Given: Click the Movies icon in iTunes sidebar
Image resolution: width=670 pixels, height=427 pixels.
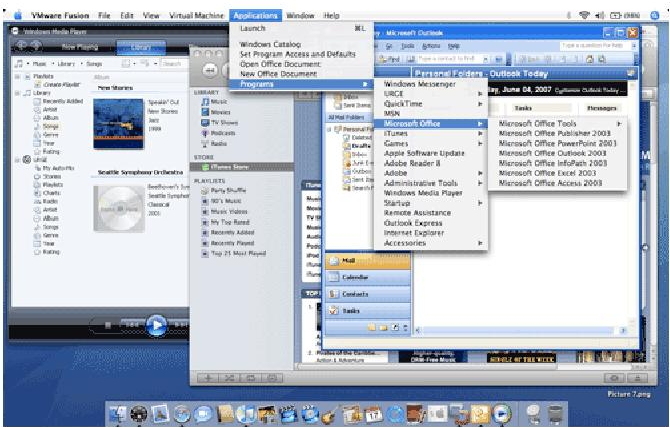Looking at the screenshot, I should click(206, 112).
